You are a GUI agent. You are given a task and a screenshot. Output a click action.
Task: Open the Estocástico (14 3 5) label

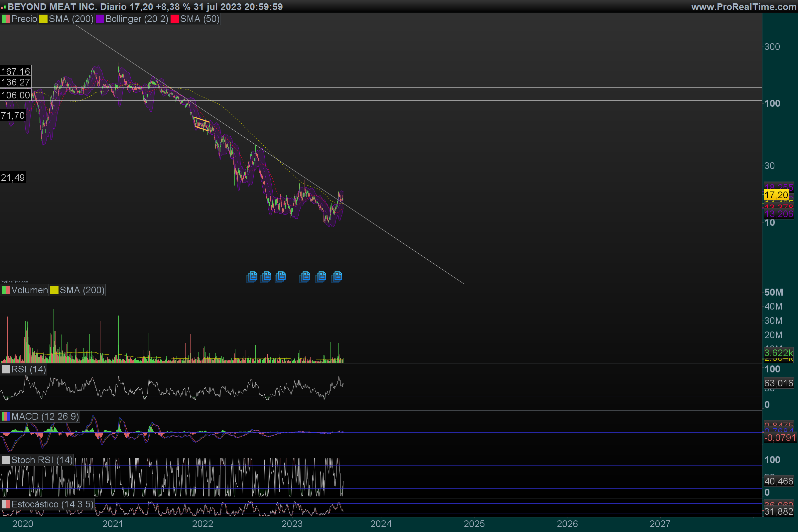(x=52, y=504)
